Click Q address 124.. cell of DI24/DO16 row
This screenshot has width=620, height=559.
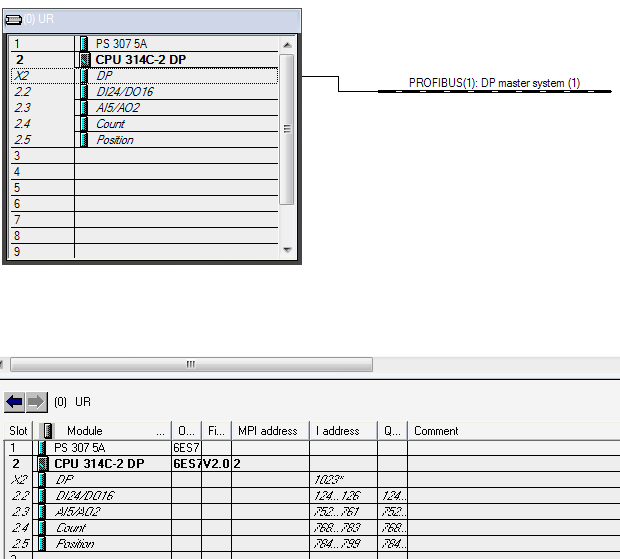point(392,496)
